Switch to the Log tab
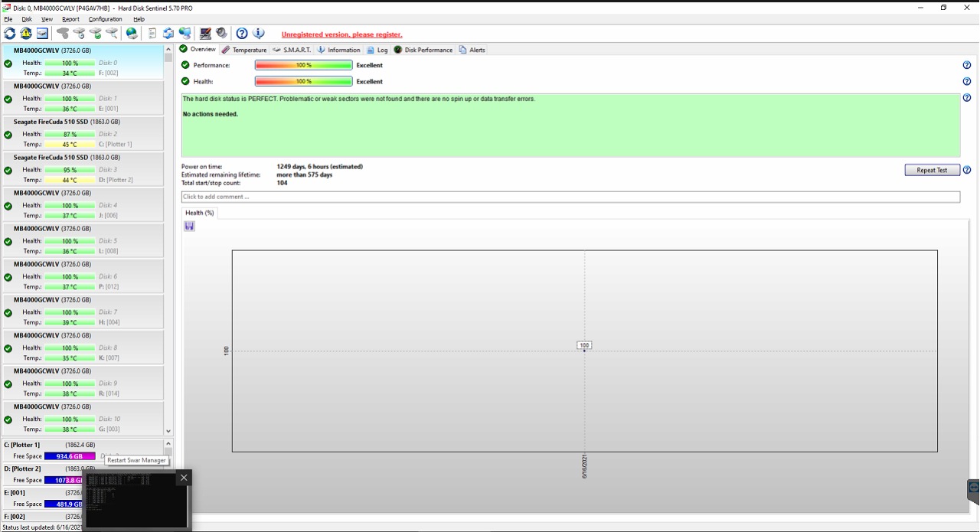Viewport: 980px width, 532px height. coord(377,50)
